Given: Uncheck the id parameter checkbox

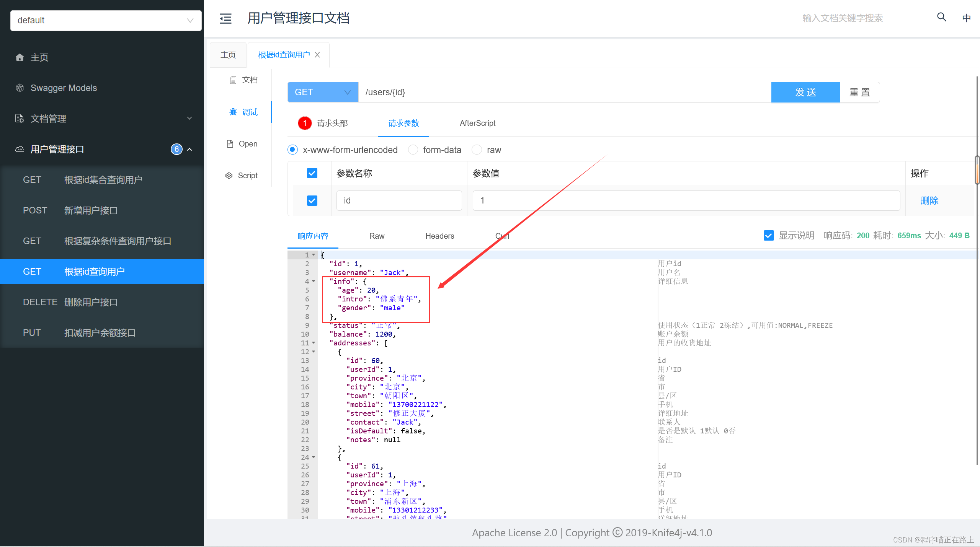Looking at the screenshot, I should (312, 200).
